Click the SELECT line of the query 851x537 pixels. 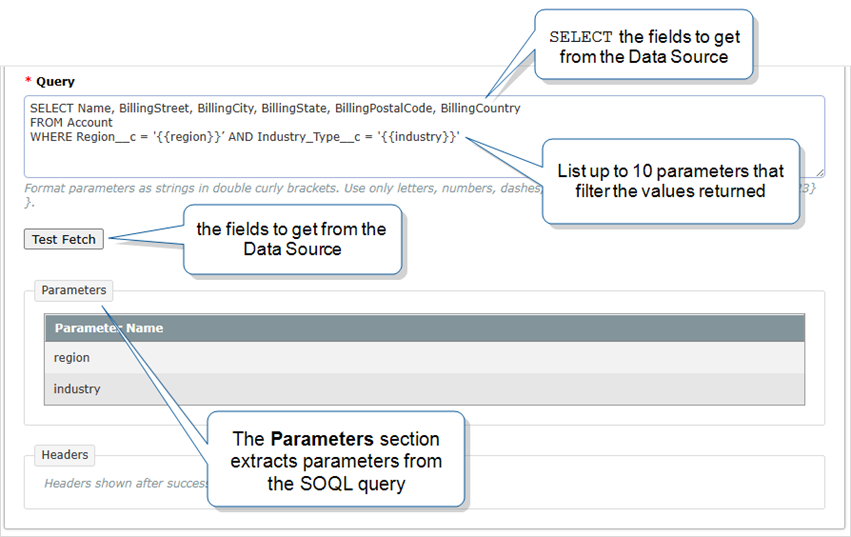tap(275, 108)
